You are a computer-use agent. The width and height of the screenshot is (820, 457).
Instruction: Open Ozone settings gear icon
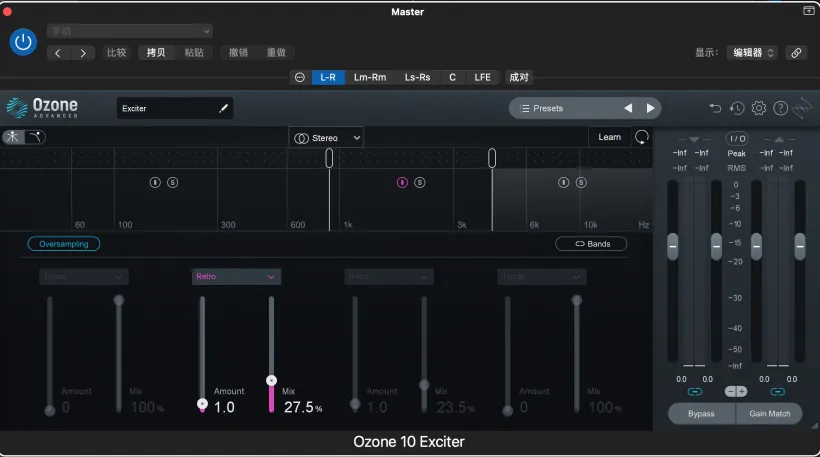(759, 108)
